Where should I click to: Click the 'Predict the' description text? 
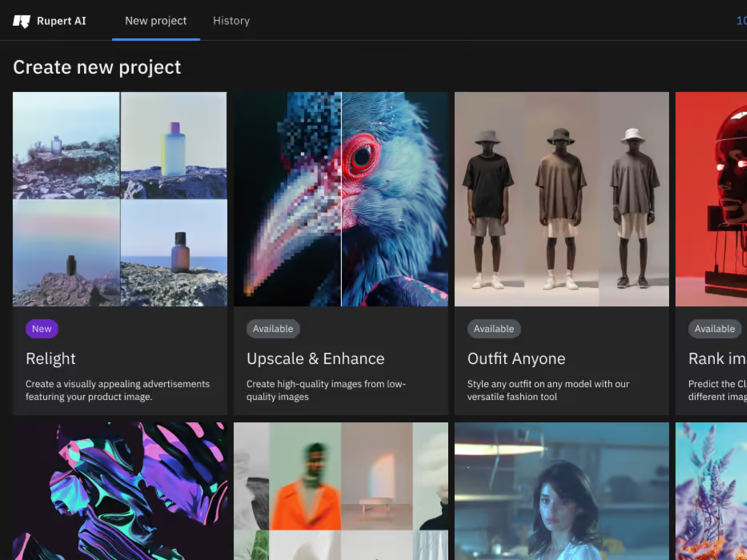(x=718, y=390)
